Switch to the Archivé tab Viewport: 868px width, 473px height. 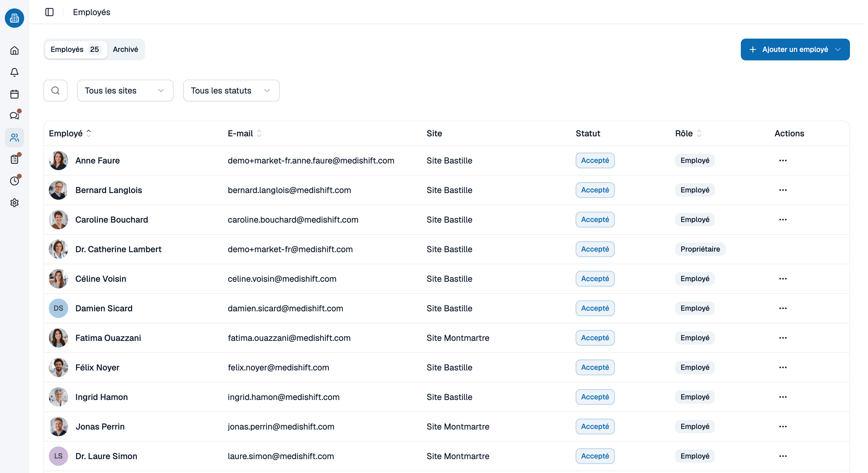pos(125,49)
